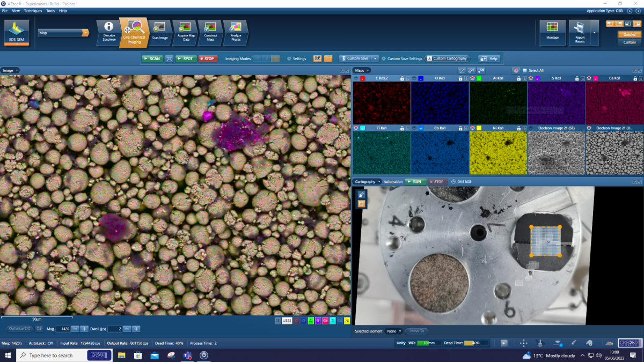Click the Describe Specimen step
This screenshot has width=644, height=362.
[108, 32]
